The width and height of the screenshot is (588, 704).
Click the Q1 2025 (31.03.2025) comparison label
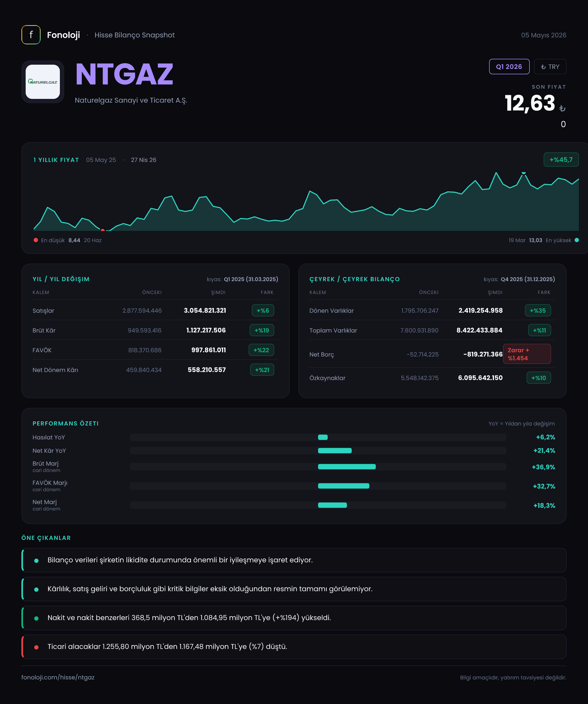251,279
